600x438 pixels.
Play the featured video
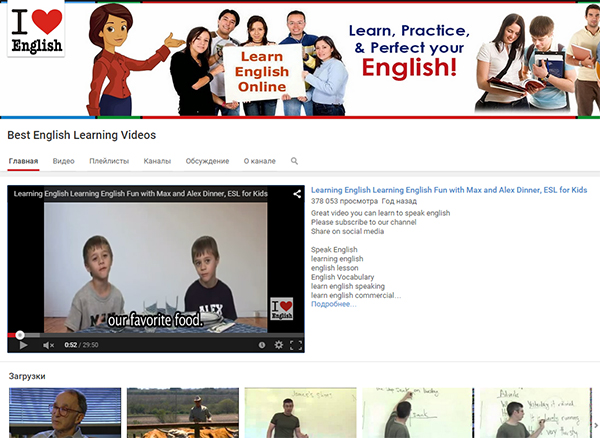tap(23, 345)
